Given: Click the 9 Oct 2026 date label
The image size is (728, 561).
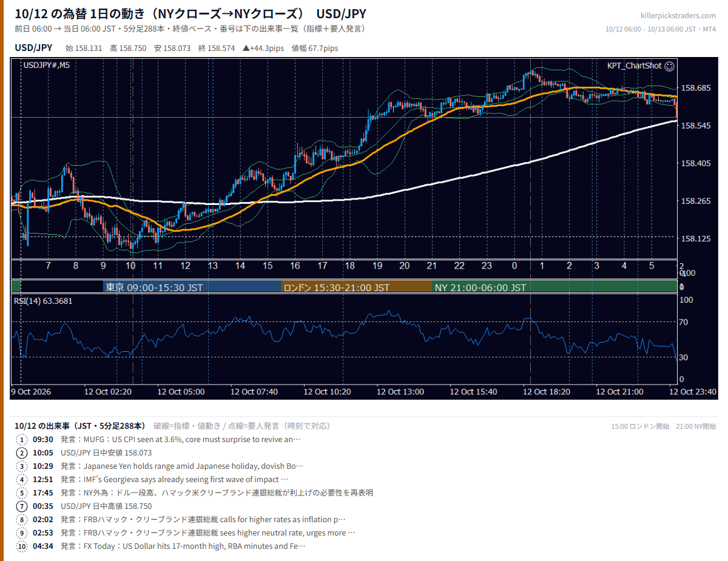Looking at the screenshot, I should (x=31, y=392).
